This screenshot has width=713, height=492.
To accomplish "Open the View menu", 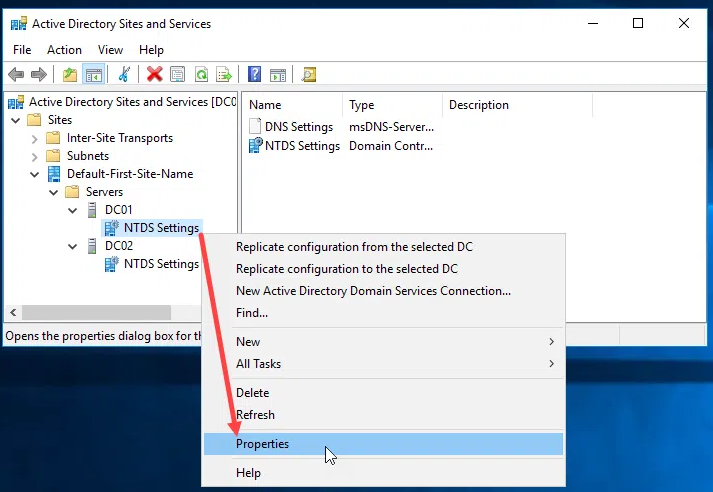I will (x=110, y=50).
